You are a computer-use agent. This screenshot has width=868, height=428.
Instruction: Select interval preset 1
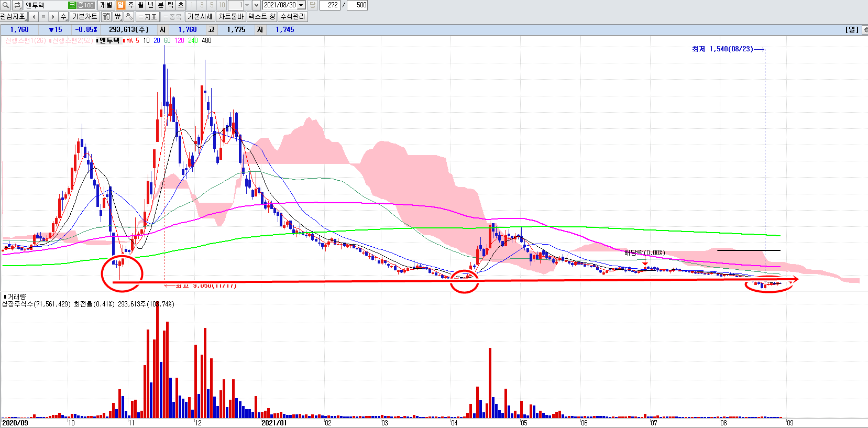click(x=192, y=5)
